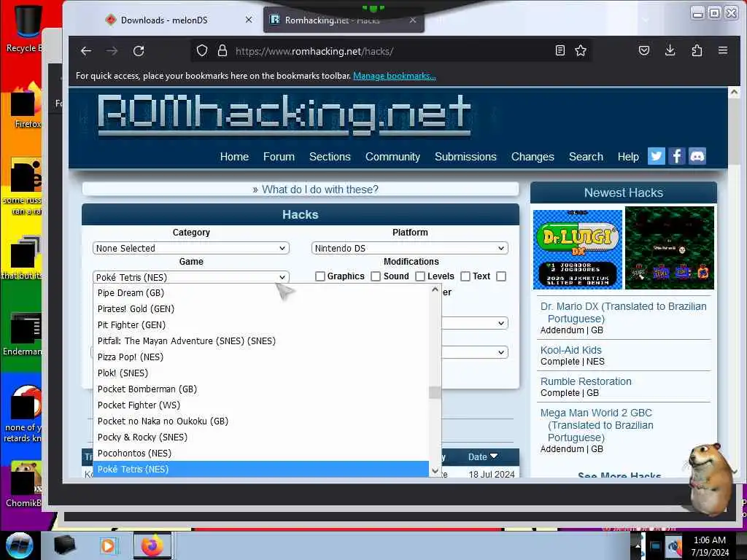Screen dimensions: 747x560
Task: Open the Firefox downloads panel
Action: [x=670, y=50]
